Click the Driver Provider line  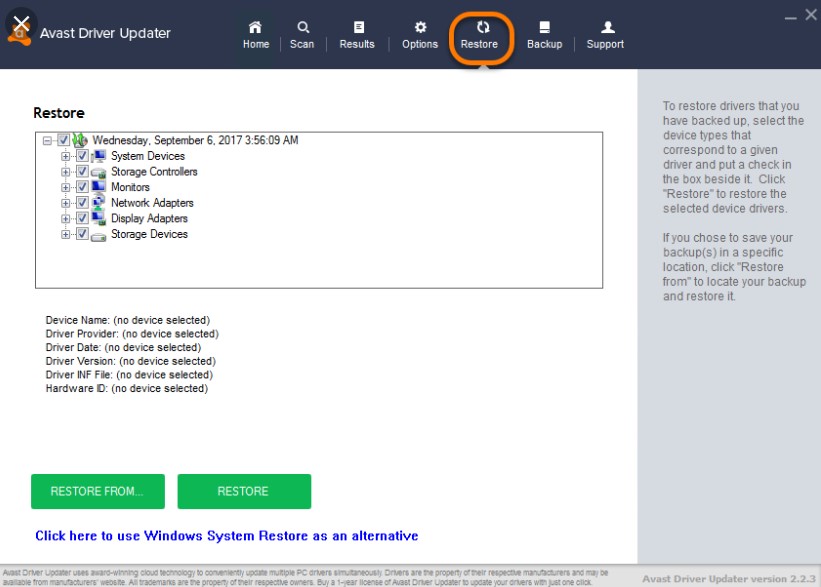tap(132, 334)
